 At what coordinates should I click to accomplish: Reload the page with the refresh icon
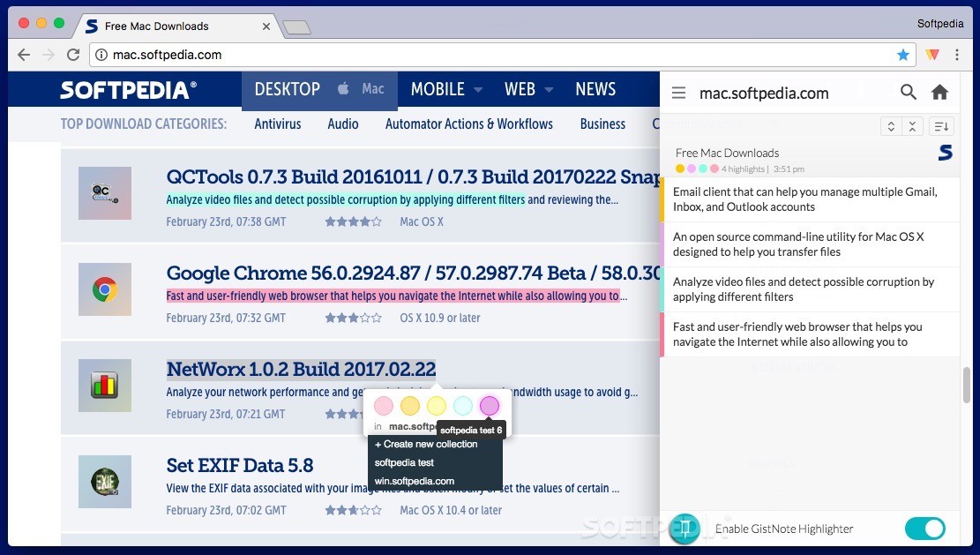click(x=73, y=55)
